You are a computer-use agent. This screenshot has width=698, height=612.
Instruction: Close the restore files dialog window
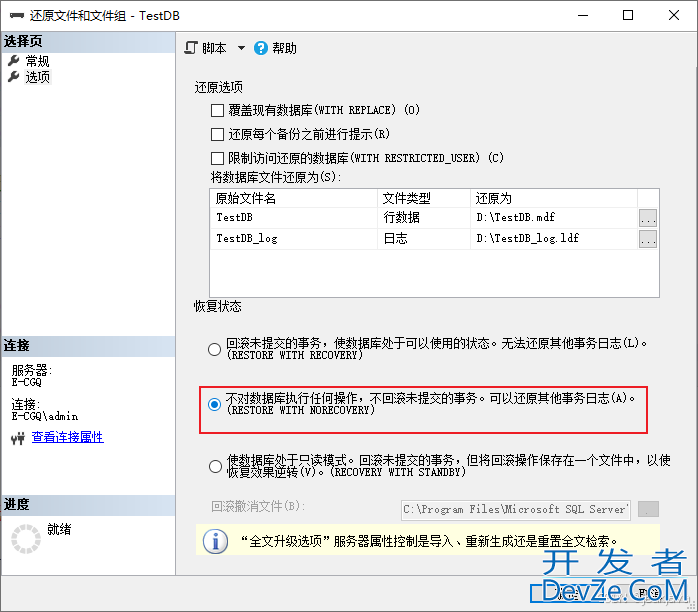674,16
